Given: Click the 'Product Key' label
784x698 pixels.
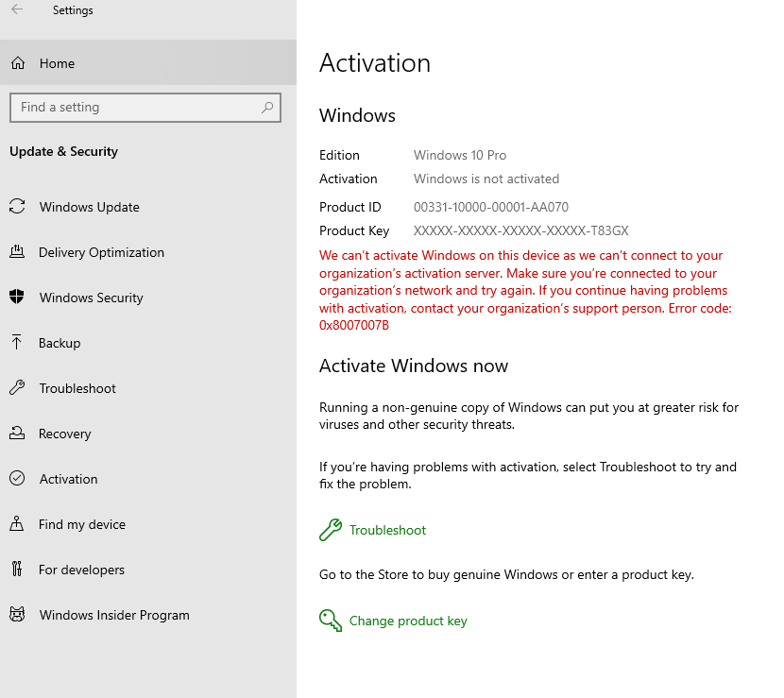Looking at the screenshot, I should coord(354,230).
